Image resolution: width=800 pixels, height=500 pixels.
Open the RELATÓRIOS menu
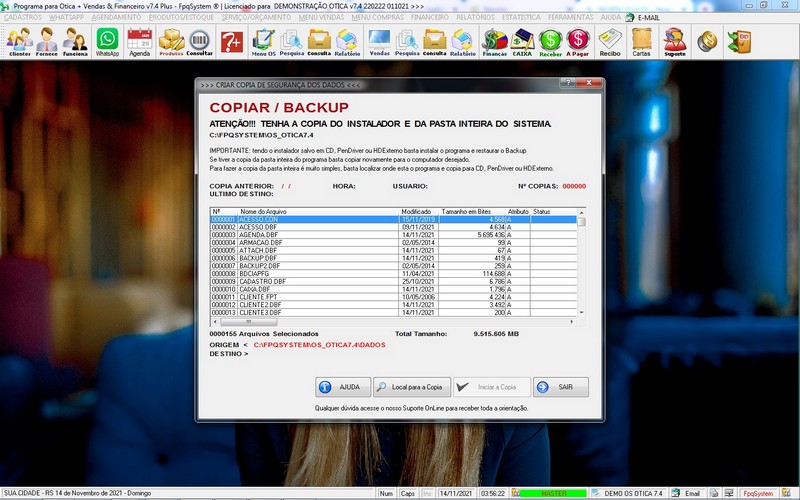pyautogui.click(x=475, y=17)
